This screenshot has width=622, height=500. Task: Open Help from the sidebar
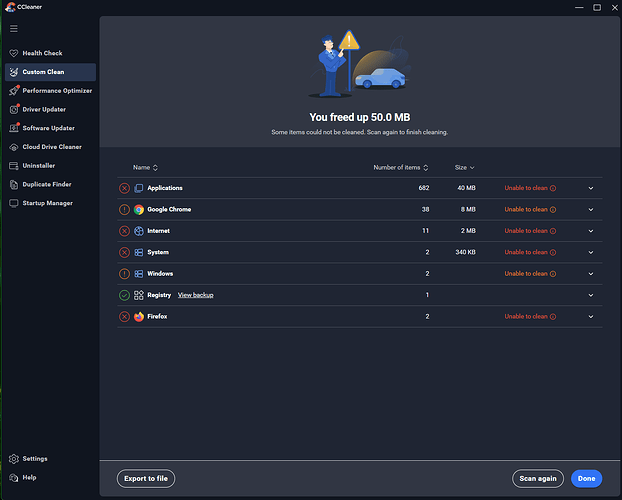(x=50, y=477)
